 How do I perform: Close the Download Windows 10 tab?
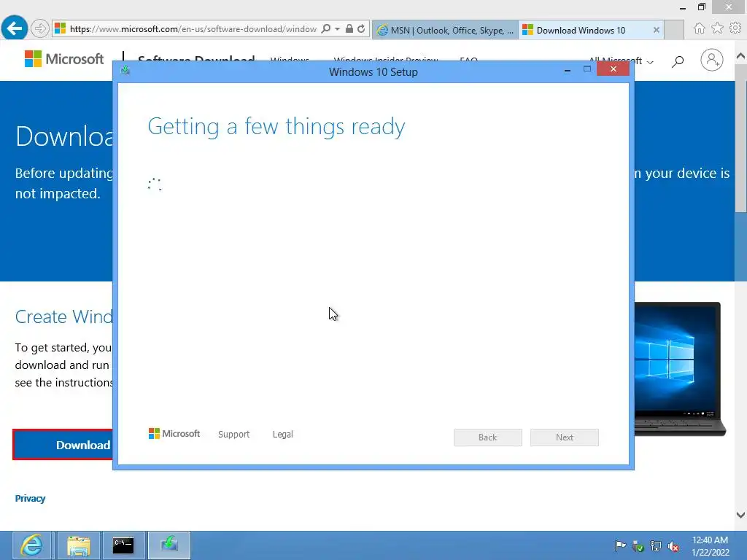pyautogui.click(x=656, y=30)
